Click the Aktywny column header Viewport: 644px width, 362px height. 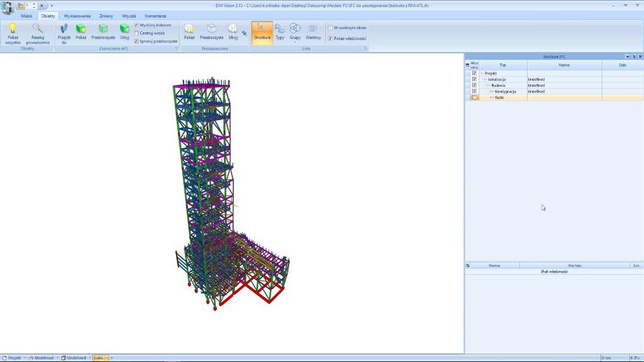click(474, 65)
